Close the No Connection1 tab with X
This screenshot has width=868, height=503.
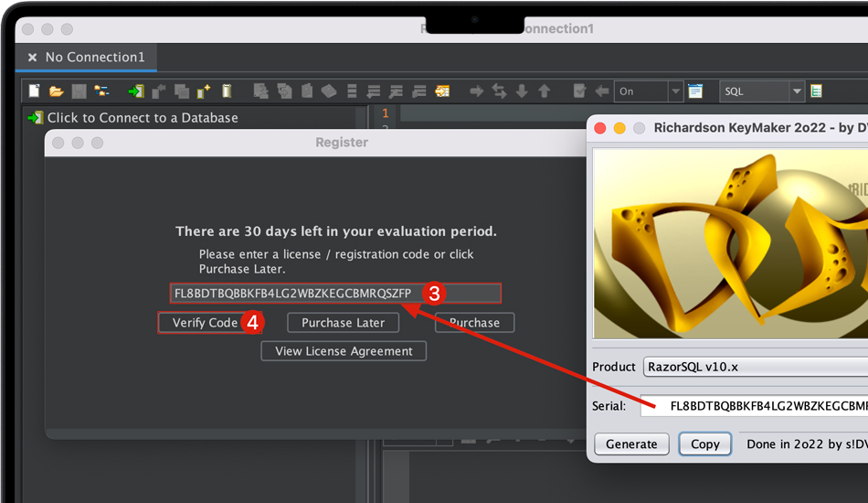[32, 58]
